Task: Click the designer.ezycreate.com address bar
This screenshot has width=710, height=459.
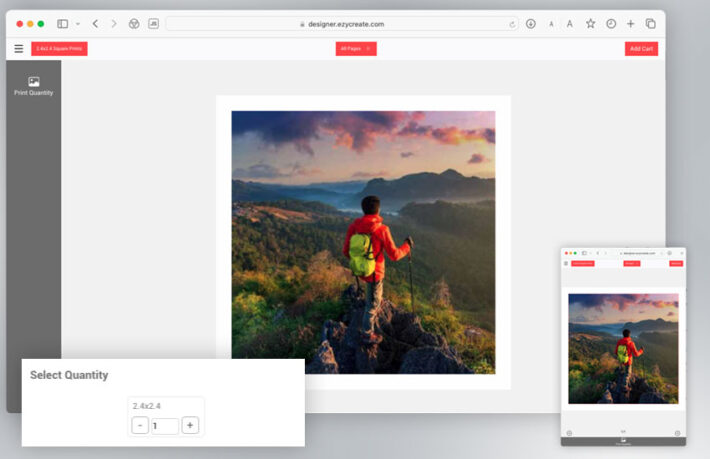Action: click(x=340, y=23)
